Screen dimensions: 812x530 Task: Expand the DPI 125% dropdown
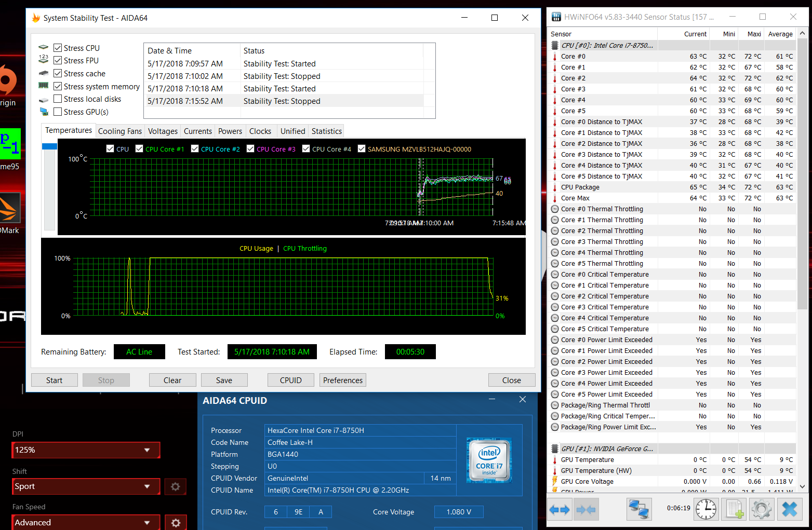pos(86,450)
